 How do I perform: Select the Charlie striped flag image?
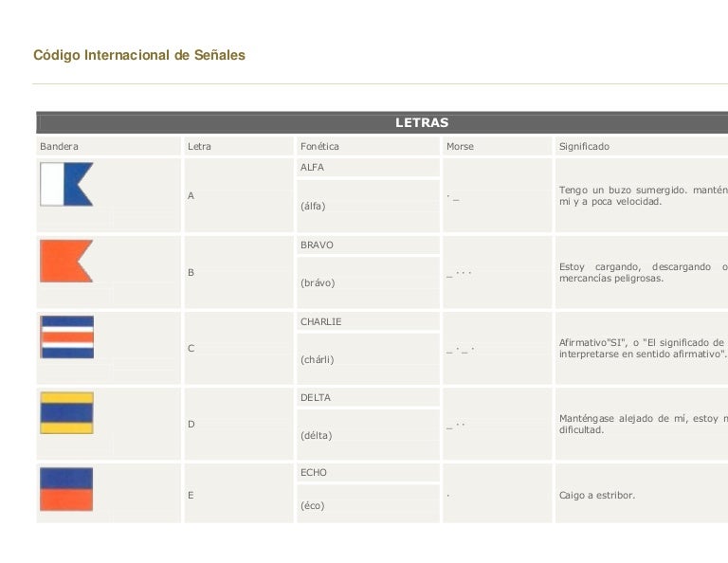coord(66,337)
